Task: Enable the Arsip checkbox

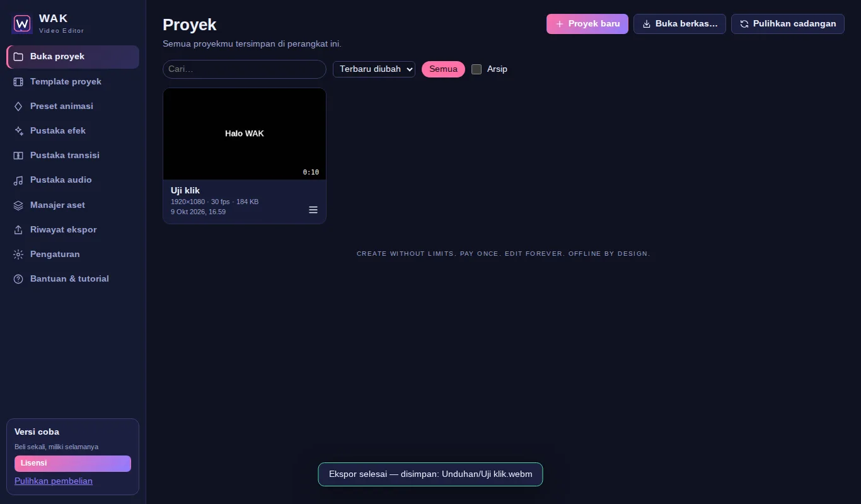Action: (477, 69)
